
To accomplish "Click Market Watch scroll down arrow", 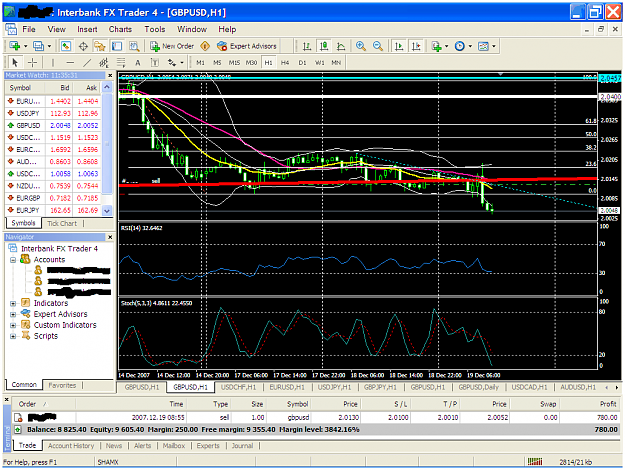I will (107, 210).
